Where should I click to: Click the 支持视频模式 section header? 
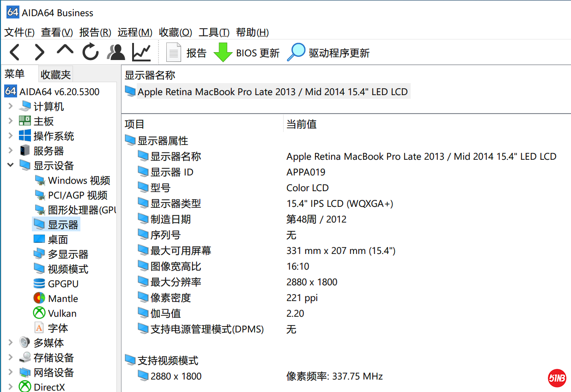(x=168, y=360)
